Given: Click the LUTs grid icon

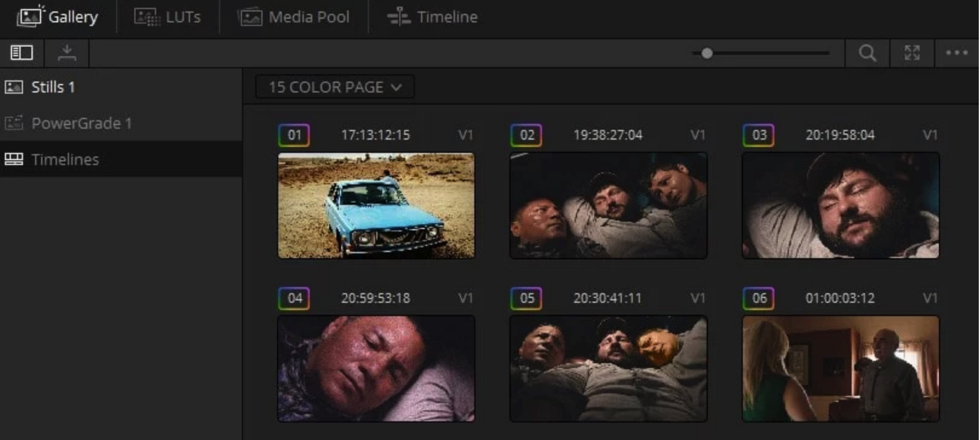Looking at the screenshot, I should [147, 17].
